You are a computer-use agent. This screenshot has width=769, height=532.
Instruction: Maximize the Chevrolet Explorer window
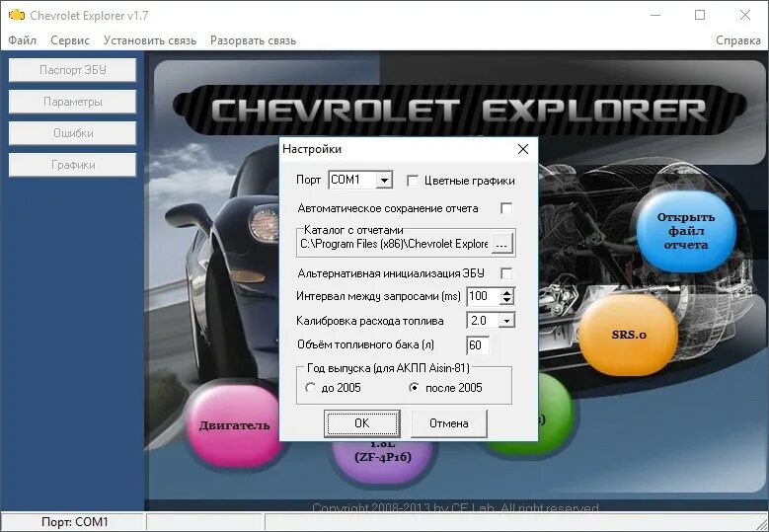point(700,15)
